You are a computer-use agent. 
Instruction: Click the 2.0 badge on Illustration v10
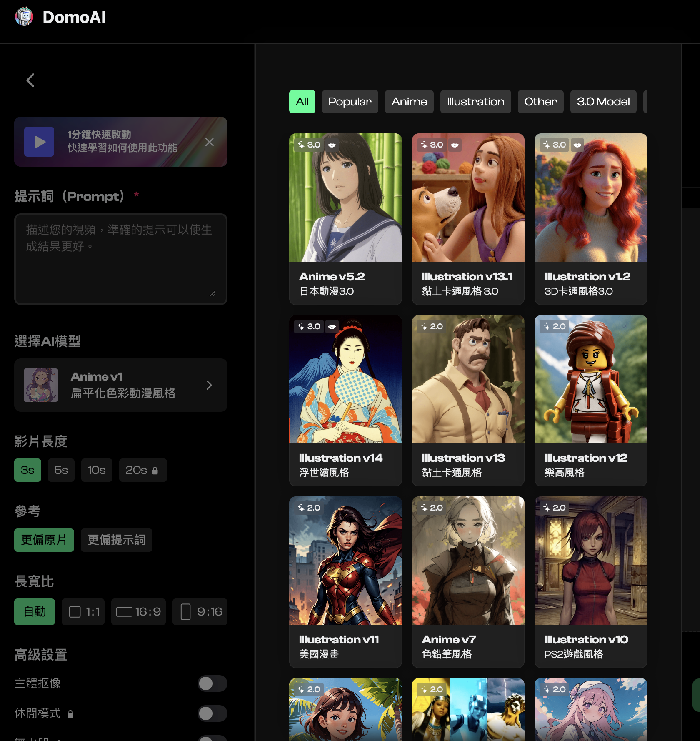pos(555,508)
